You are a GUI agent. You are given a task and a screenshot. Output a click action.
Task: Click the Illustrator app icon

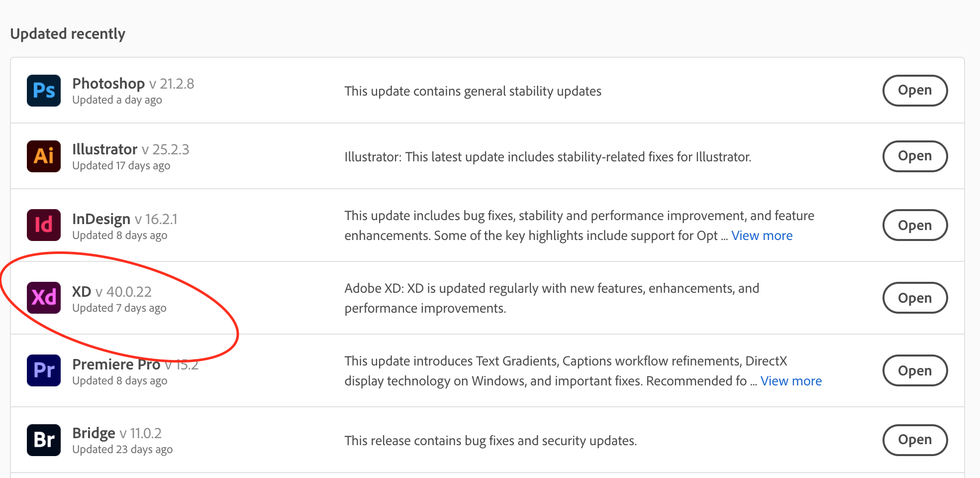(x=44, y=156)
